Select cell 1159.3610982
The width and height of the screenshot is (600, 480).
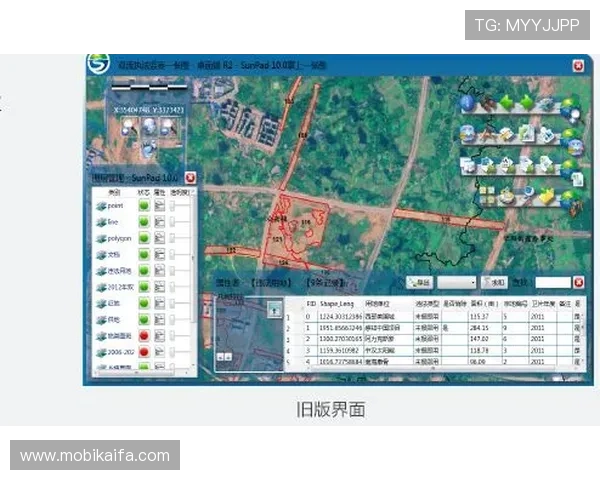click(341, 350)
